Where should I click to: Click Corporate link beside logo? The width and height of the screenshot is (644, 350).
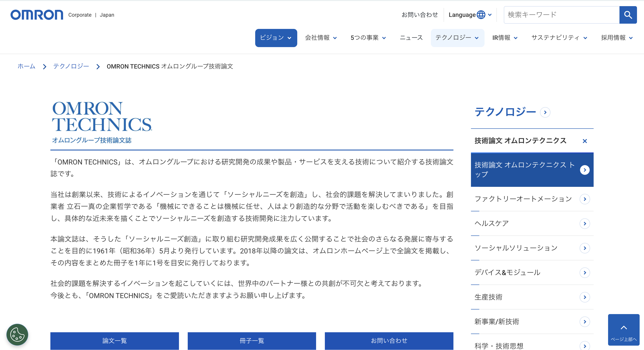pos(80,15)
